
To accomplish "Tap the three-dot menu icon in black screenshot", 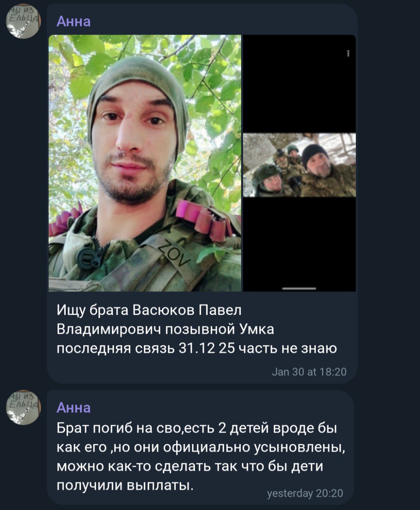I will (x=348, y=54).
